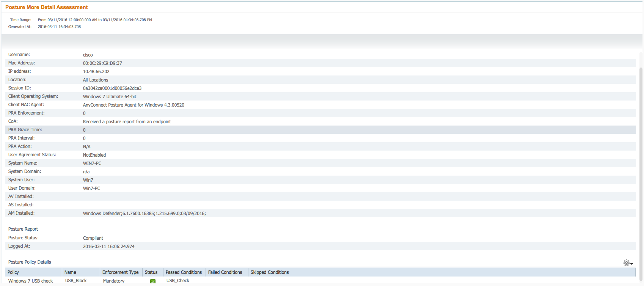Click the NotEnabled user agreement status
Viewport: 644px width, 286px height.
(94, 155)
